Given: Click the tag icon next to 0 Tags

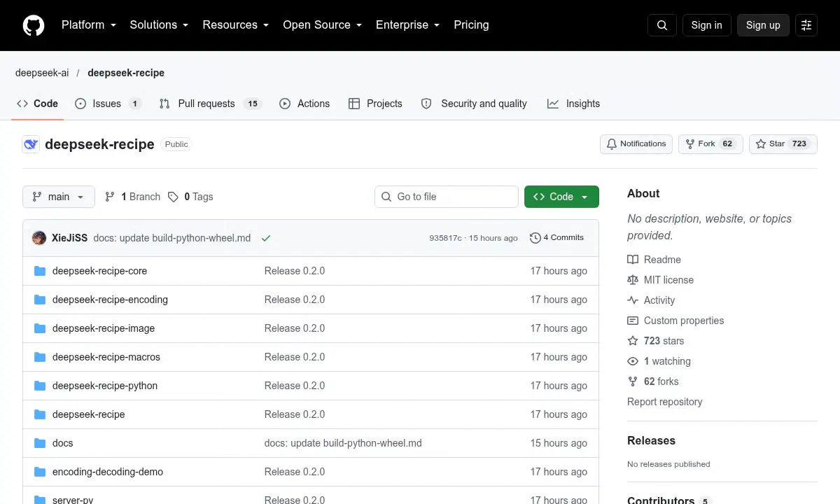Looking at the screenshot, I should [173, 197].
